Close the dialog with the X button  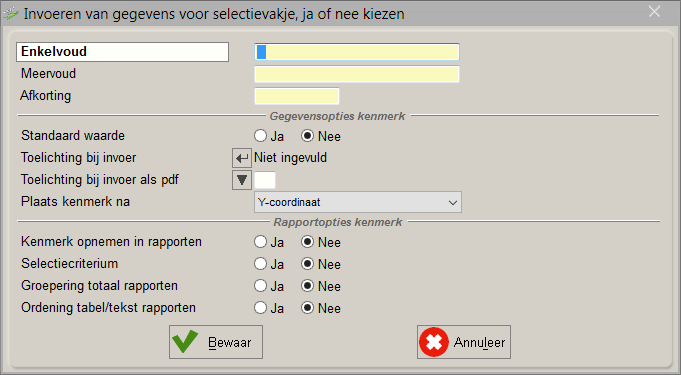654,12
